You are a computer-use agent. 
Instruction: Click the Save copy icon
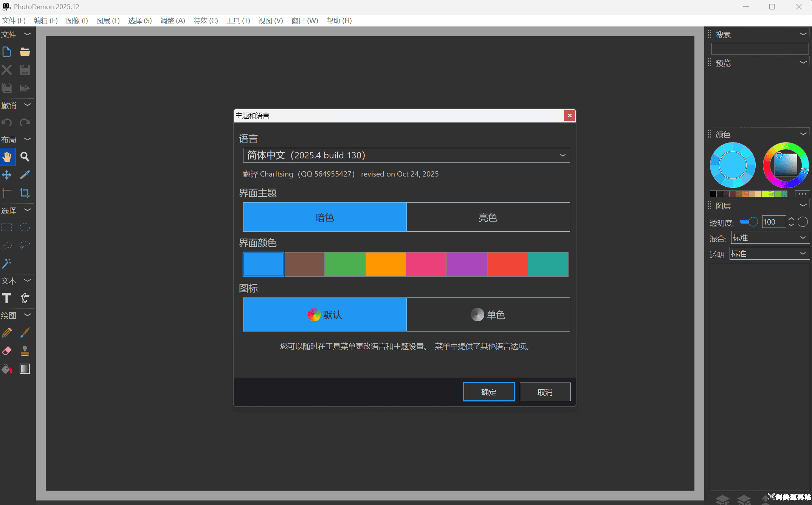(x=7, y=88)
